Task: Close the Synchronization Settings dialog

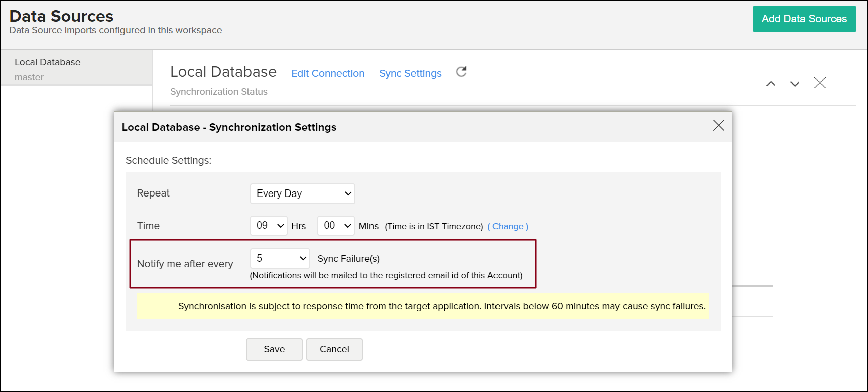Action: [718, 125]
